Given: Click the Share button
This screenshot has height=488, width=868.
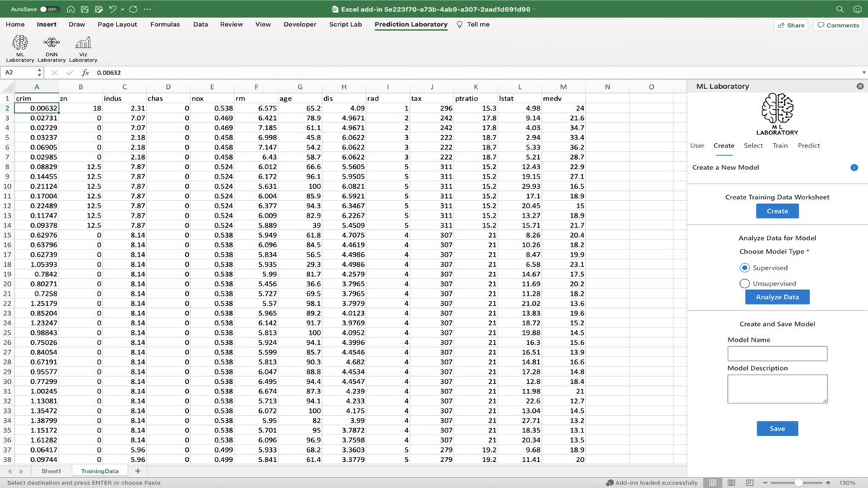Looking at the screenshot, I should tap(791, 25).
